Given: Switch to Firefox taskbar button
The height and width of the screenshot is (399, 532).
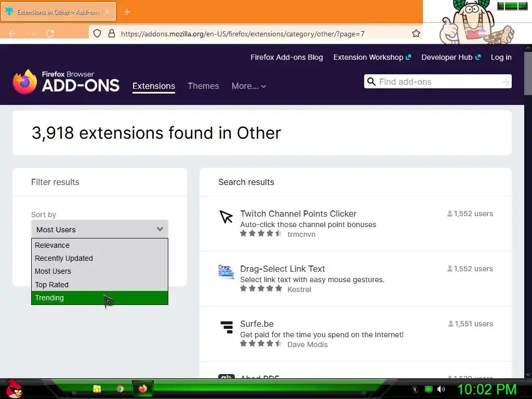Looking at the screenshot, I should (x=143, y=389).
